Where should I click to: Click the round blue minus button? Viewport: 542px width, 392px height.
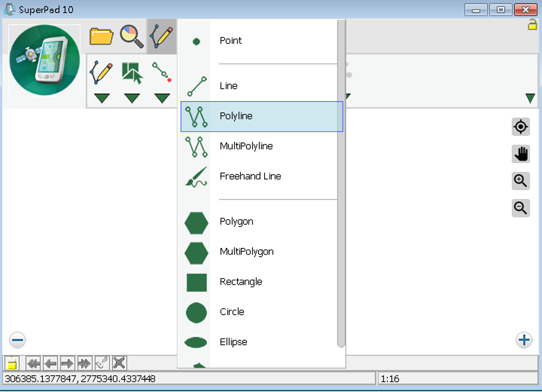pos(17,340)
